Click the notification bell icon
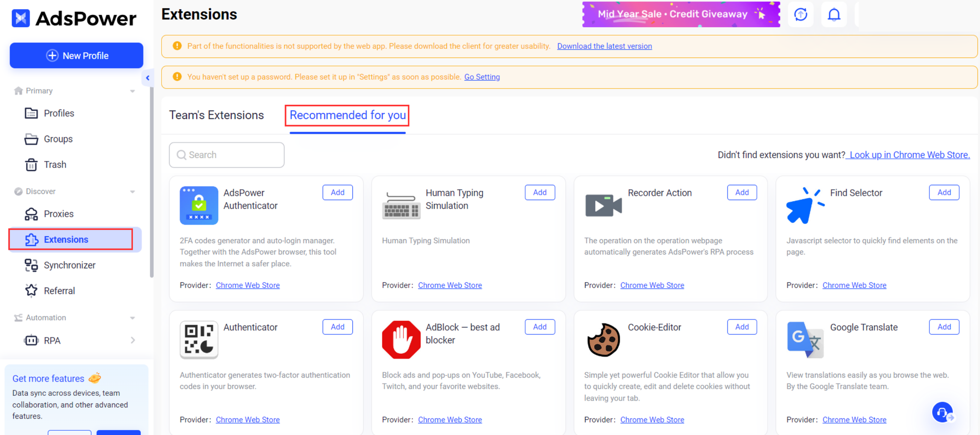Image resolution: width=980 pixels, height=435 pixels. [834, 14]
